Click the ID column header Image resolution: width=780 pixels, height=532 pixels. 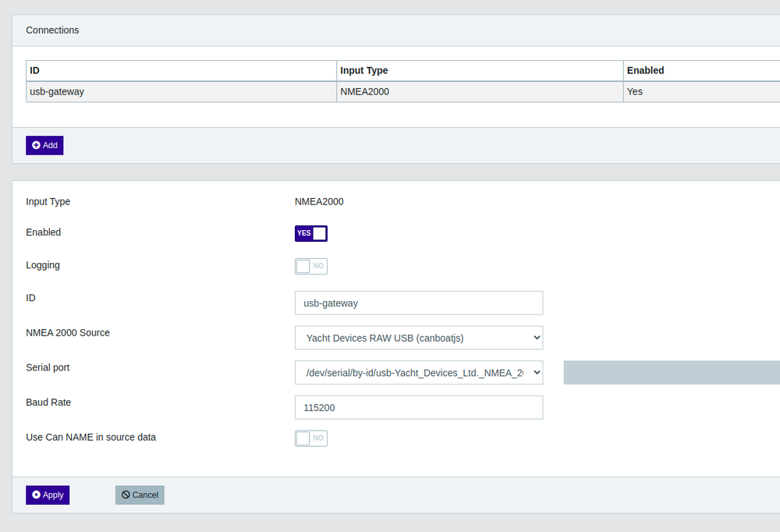(x=33, y=70)
